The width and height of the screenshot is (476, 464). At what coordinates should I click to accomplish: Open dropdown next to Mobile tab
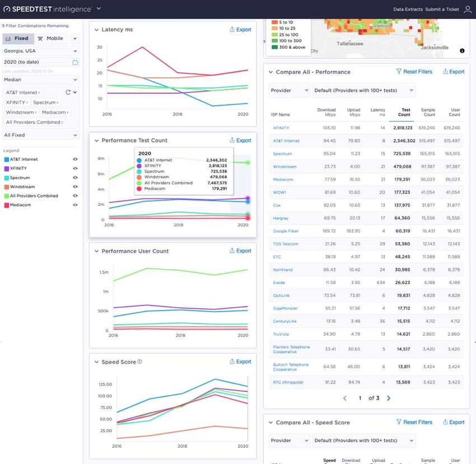pyautogui.click(x=75, y=39)
